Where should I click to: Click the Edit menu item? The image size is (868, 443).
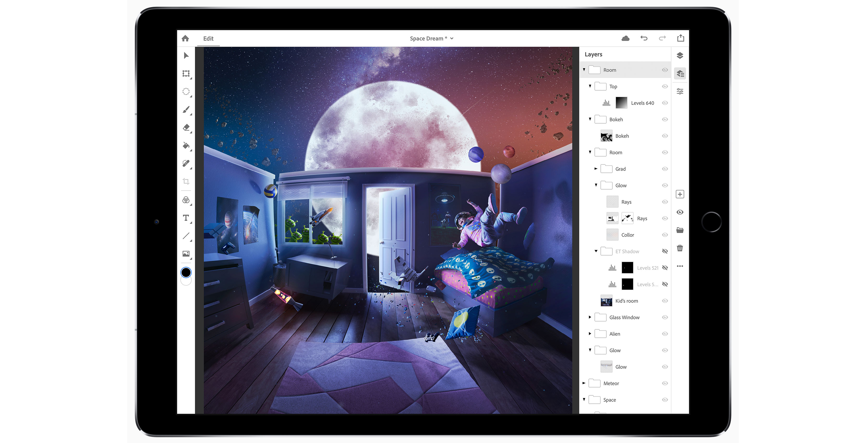pos(208,38)
